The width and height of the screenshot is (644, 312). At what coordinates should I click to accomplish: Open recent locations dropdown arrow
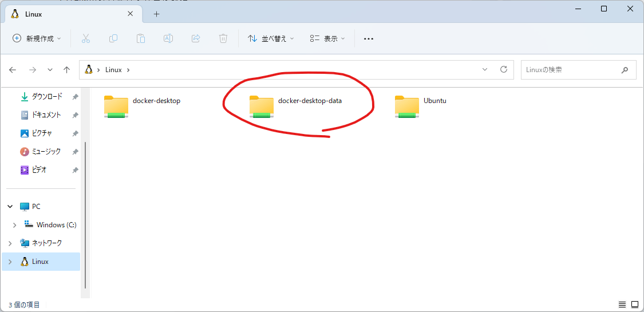pos(50,70)
